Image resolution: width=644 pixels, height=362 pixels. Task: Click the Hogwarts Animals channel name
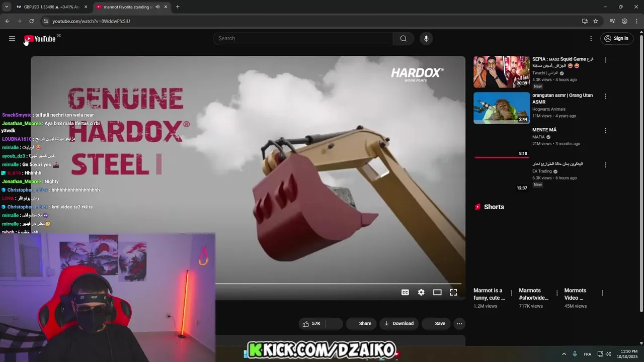click(x=549, y=109)
